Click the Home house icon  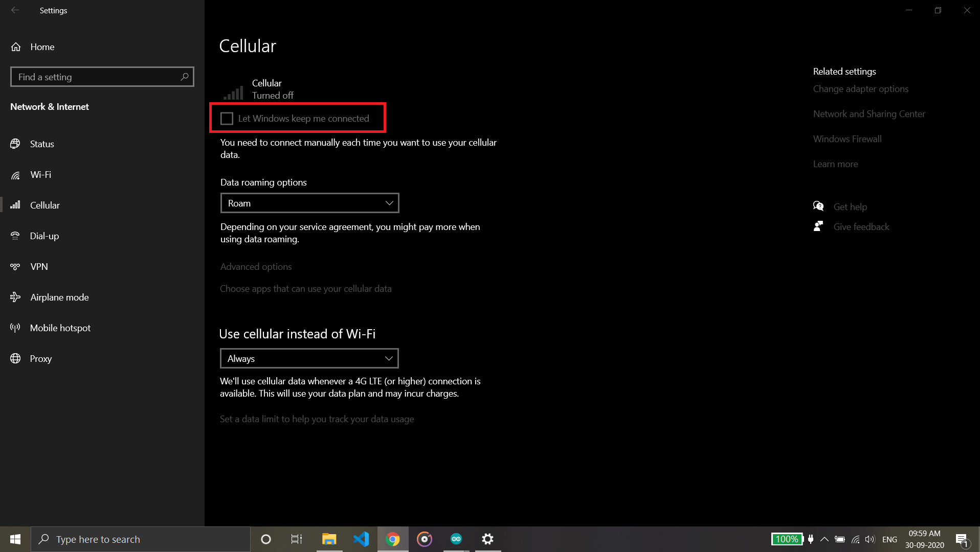pyautogui.click(x=16, y=47)
